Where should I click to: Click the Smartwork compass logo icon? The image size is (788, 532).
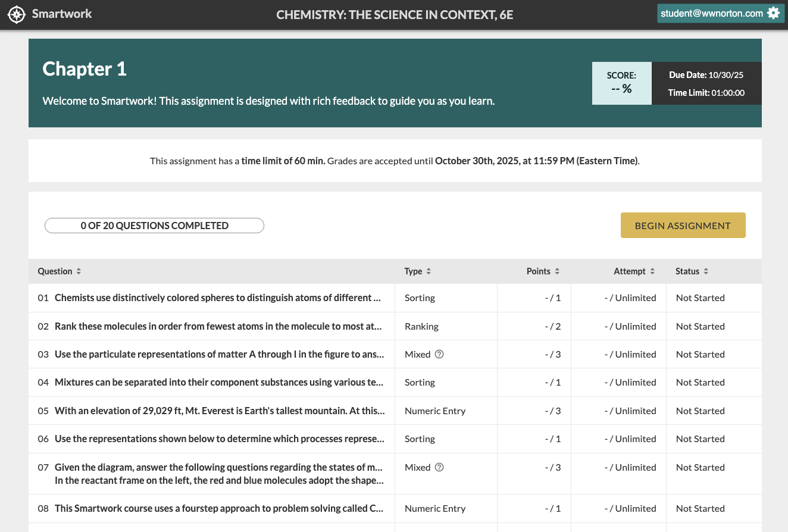coord(17,14)
